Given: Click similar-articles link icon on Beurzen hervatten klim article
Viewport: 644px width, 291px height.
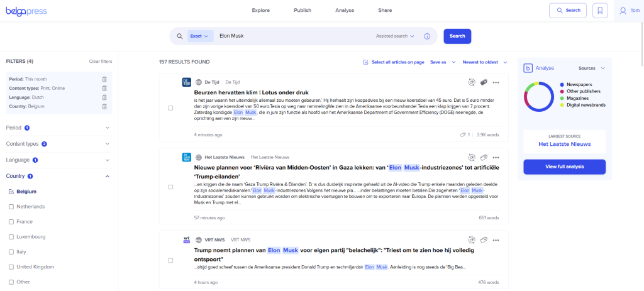Looking at the screenshot, I should (x=472, y=82).
